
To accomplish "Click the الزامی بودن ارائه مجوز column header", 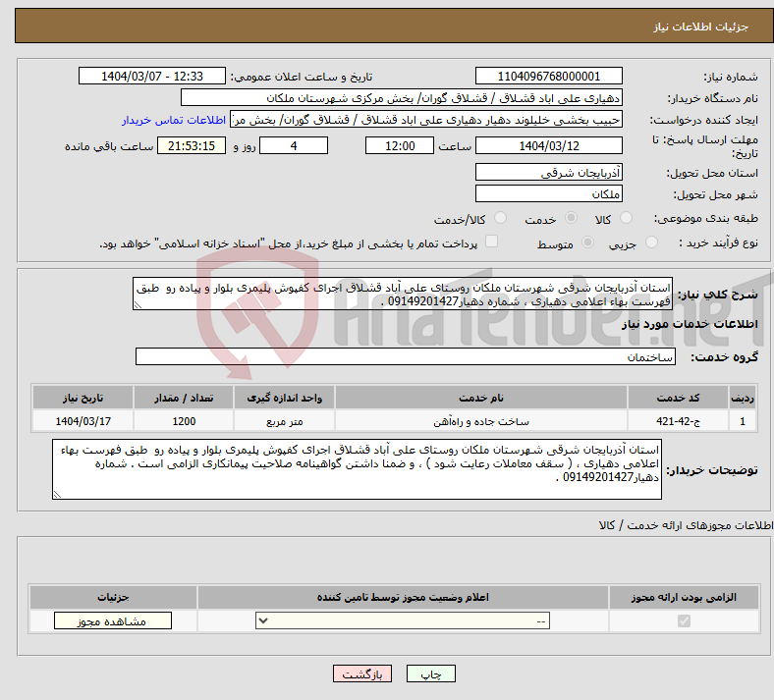I will (x=684, y=597).
